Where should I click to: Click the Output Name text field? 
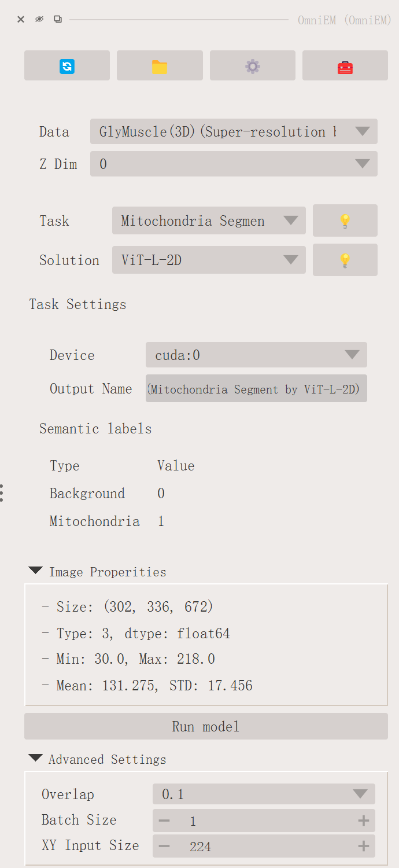tap(256, 389)
